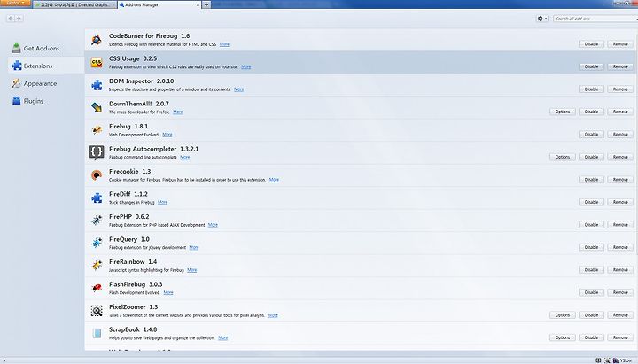Remove FireRainbow
The width and height of the screenshot is (638, 364).
click(x=620, y=269)
